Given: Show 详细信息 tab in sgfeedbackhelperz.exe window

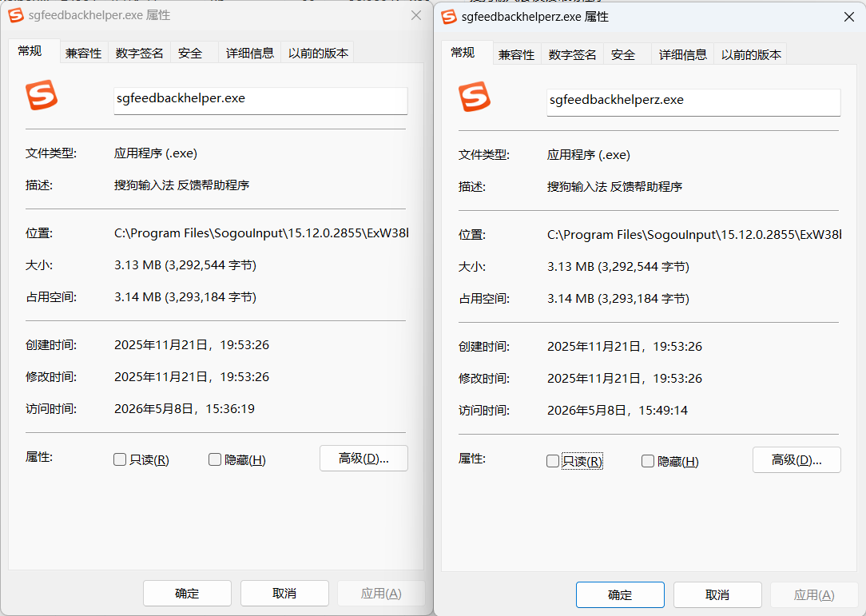Looking at the screenshot, I should coord(683,54).
